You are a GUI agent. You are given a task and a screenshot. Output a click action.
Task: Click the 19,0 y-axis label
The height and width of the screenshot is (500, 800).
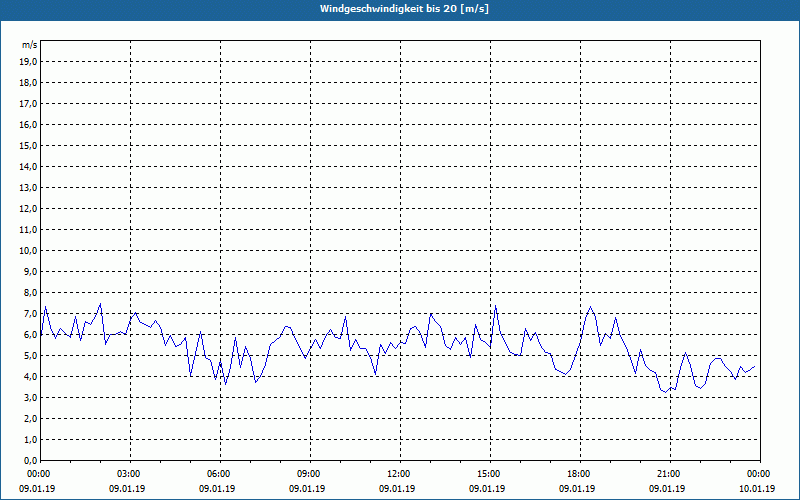pyautogui.click(x=28, y=62)
